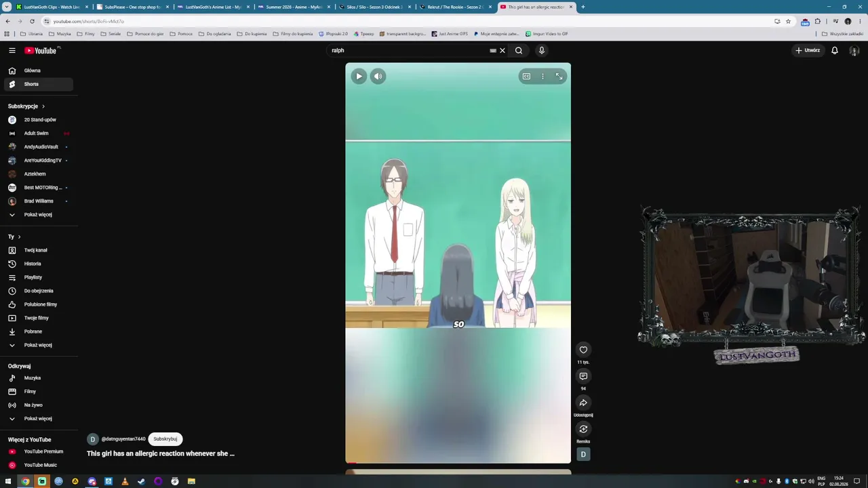Open the uploader's D avatar

(x=93, y=439)
